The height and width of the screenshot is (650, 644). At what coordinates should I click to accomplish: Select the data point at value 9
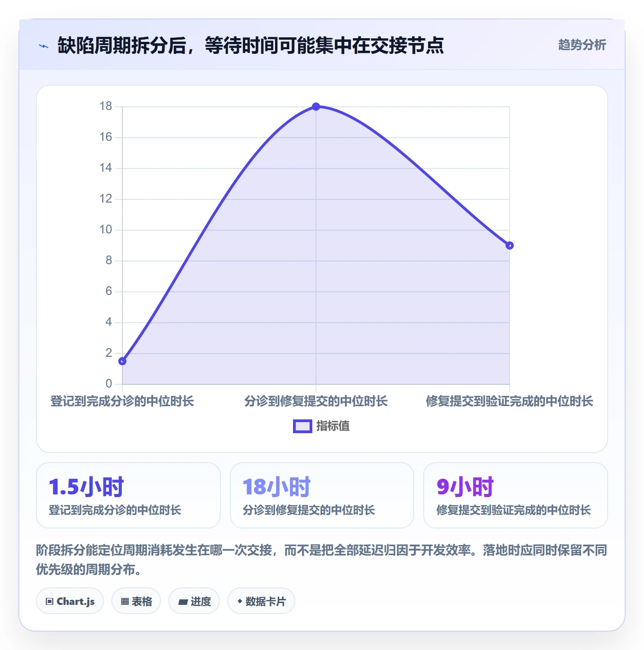509,245
